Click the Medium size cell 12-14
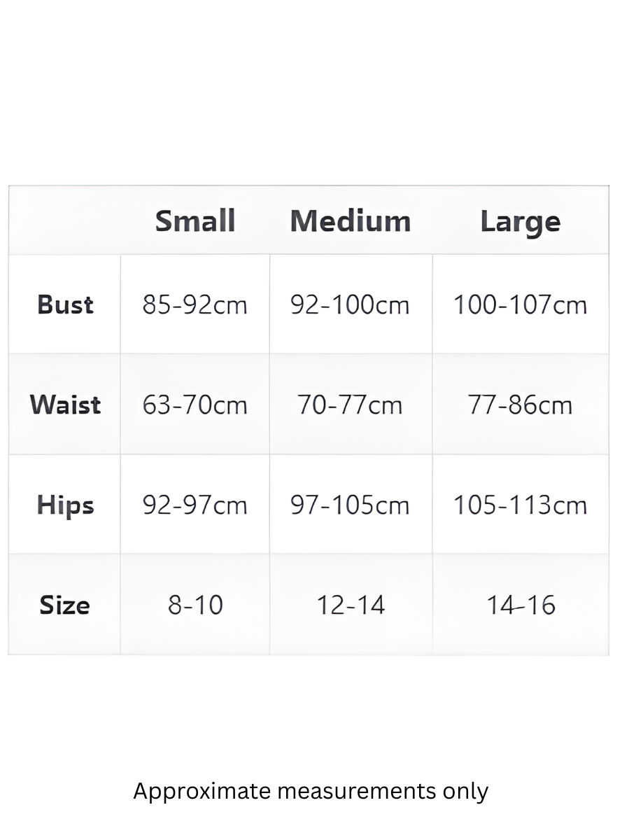622x840 pixels. (351, 605)
